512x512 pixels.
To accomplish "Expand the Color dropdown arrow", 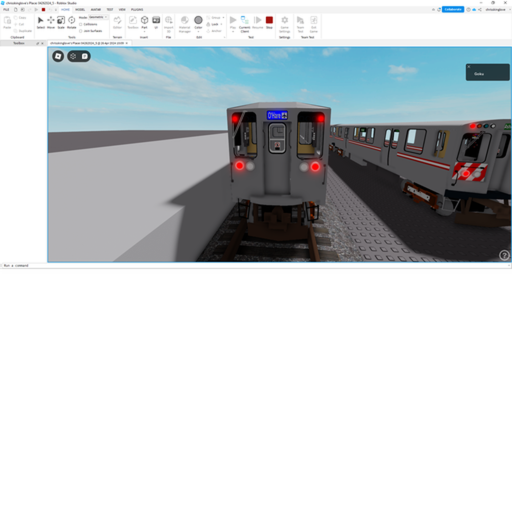I will tap(198, 32).
